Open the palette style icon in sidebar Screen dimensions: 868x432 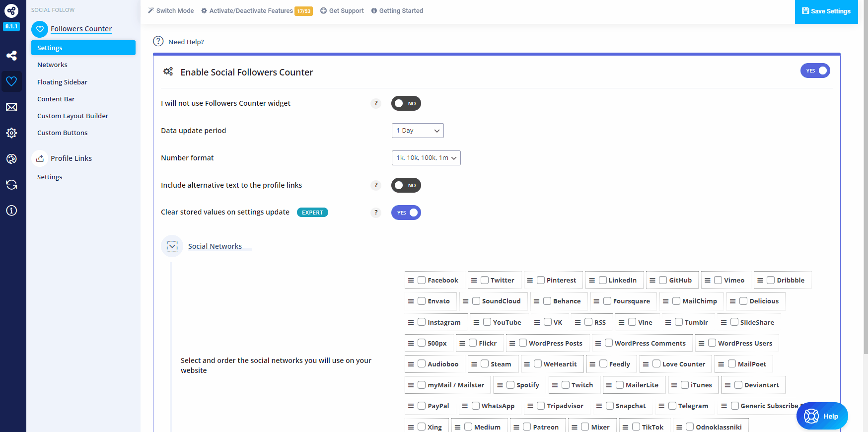[11, 159]
